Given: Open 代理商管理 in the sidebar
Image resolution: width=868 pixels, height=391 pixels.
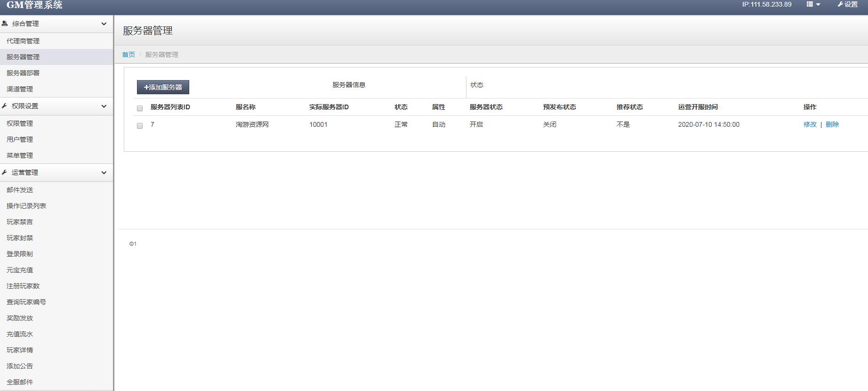Looking at the screenshot, I should [23, 41].
